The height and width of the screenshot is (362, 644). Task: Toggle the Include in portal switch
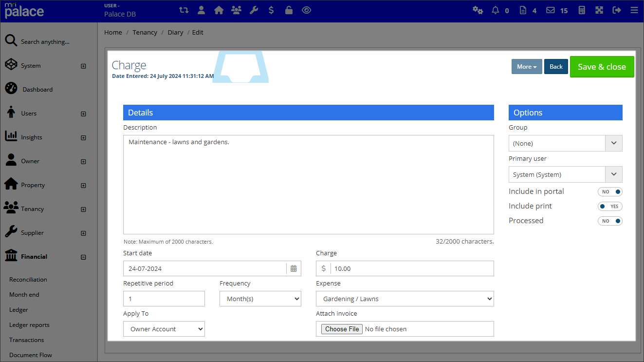coord(610,192)
